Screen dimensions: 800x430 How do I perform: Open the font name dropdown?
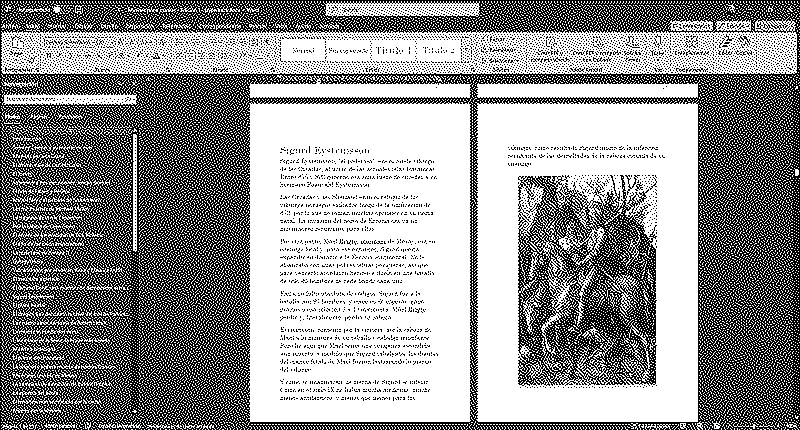point(100,42)
